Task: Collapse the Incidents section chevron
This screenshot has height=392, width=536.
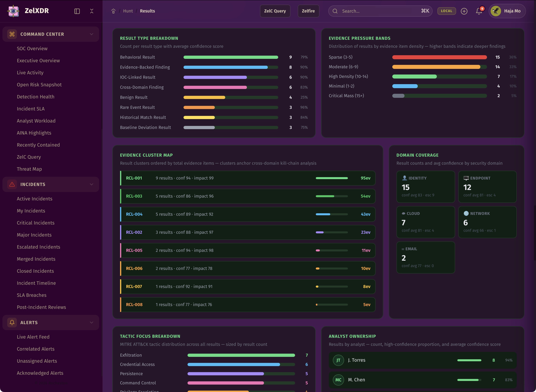Action: [92, 184]
